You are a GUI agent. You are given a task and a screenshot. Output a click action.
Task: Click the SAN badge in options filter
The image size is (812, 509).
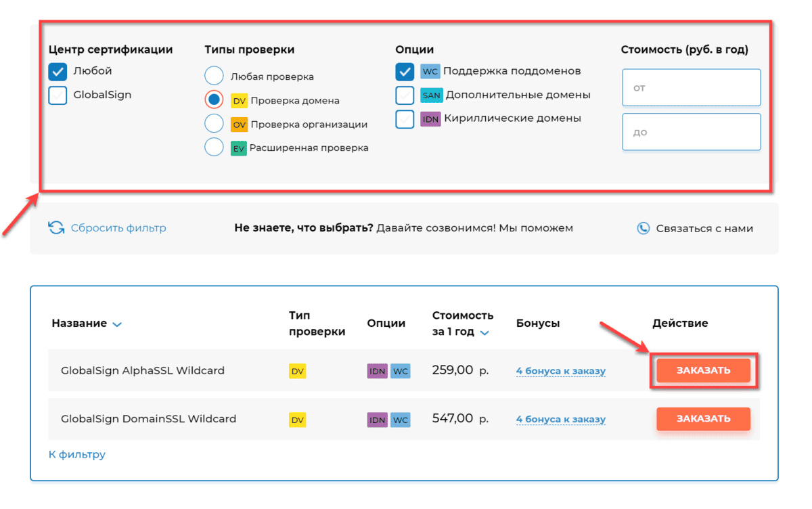[x=431, y=95]
